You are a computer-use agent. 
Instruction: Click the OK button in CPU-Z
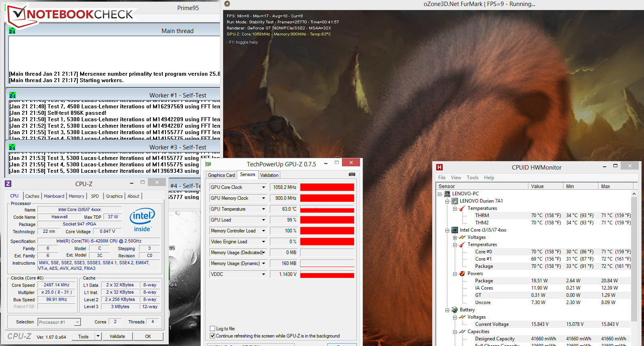tap(148, 336)
